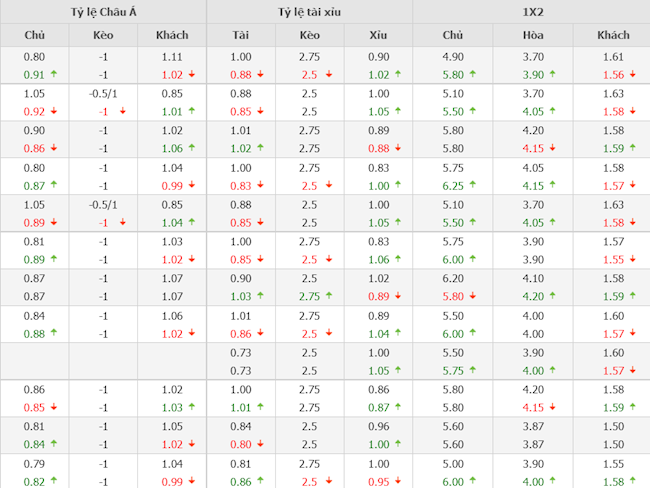Click the Tài column header

[x=240, y=36]
